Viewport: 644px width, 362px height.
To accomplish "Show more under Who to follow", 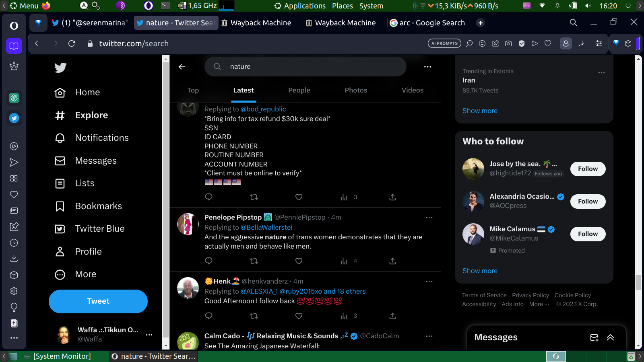I will coord(480,271).
